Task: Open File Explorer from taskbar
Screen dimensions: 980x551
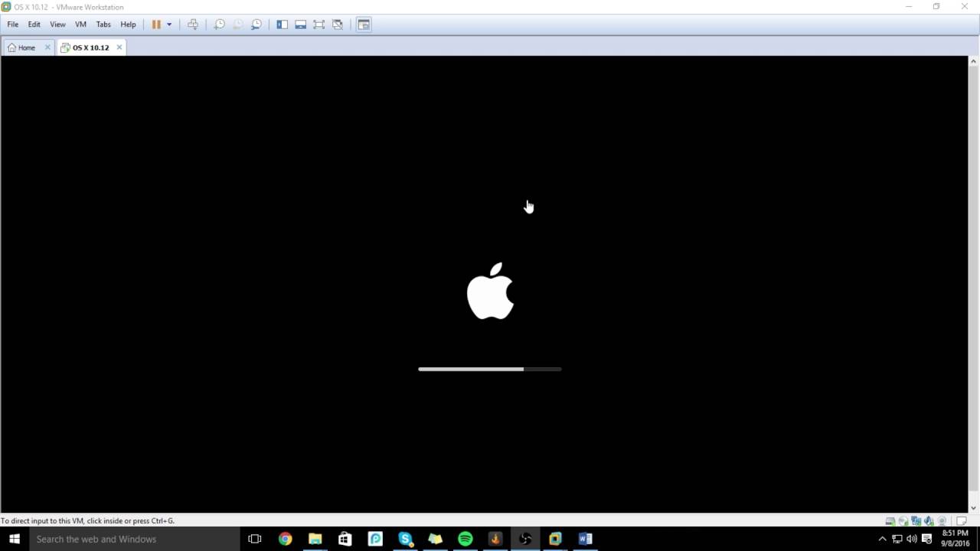Action: tap(315, 539)
